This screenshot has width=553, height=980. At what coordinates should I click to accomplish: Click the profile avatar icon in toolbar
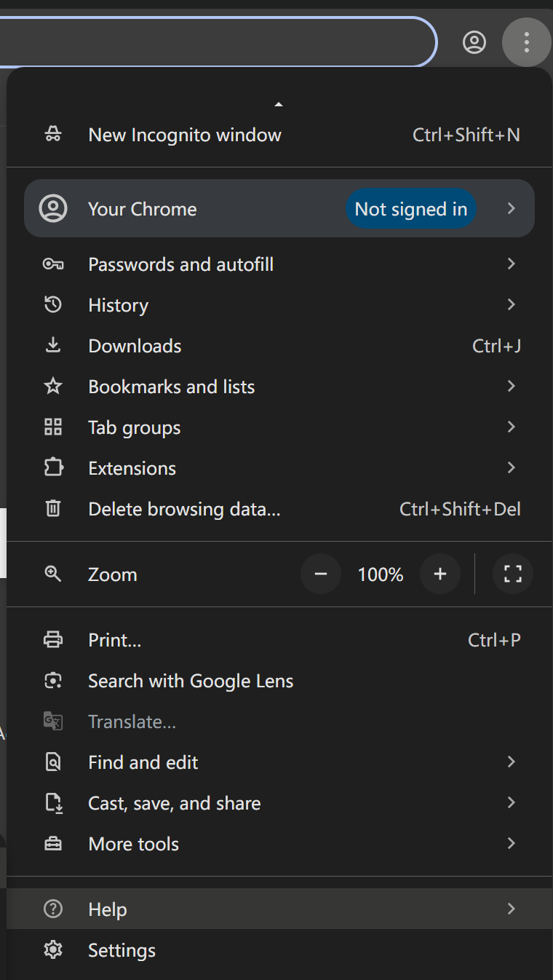[474, 42]
